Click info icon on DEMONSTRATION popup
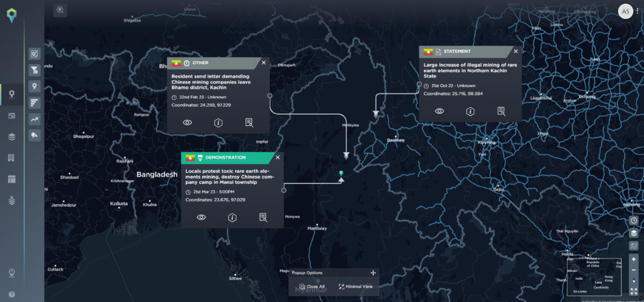 [x=232, y=218]
